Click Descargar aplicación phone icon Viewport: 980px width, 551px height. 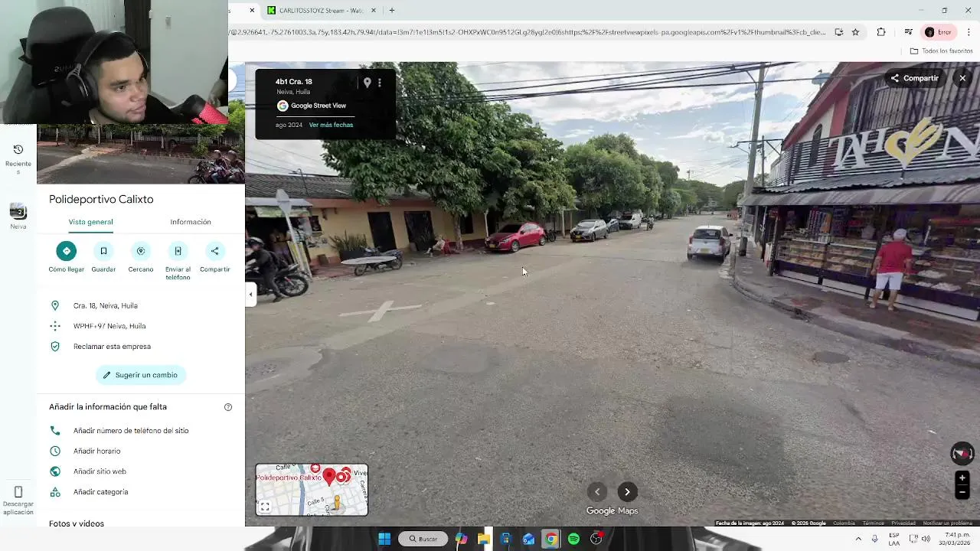tap(18, 492)
